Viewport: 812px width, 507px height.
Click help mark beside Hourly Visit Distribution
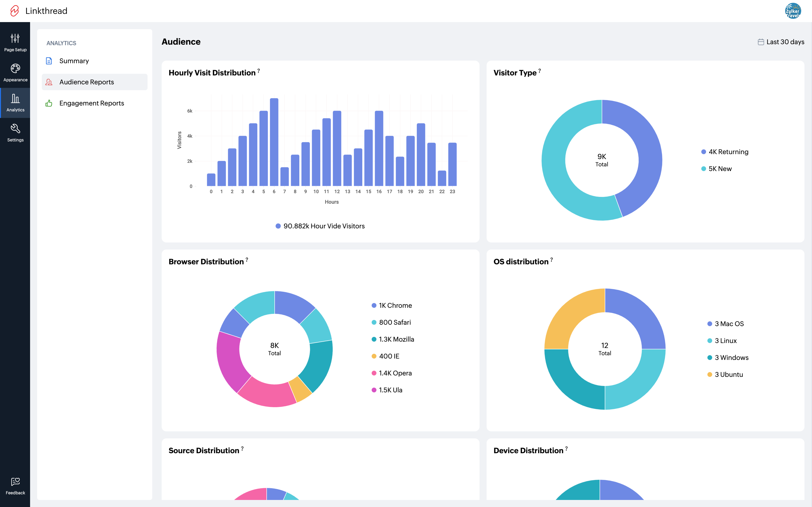(258, 71)
